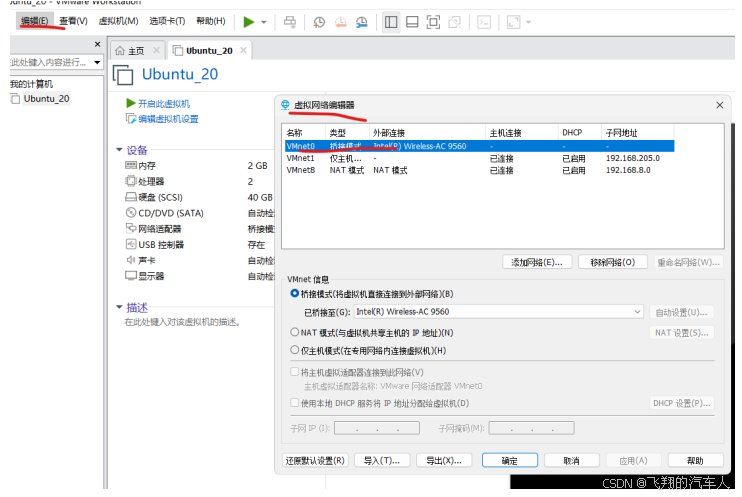Click the send Ctrl+Alt+Del toolbar icon
This screenshot has width=742, height=497.
tap(290, 22)
